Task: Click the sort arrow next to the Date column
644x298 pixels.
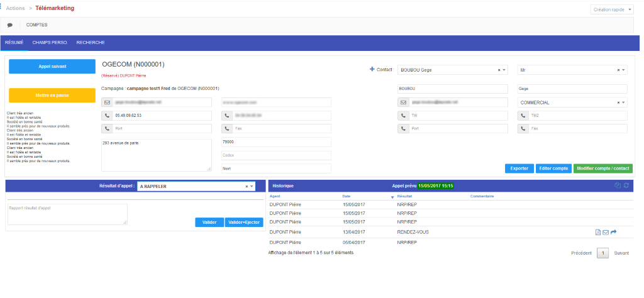Action: [x=392, y=197]
